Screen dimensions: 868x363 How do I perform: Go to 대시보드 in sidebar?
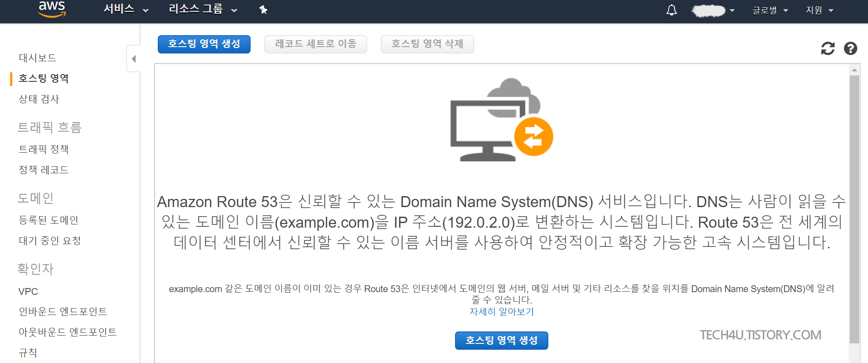tap(38, 58)
